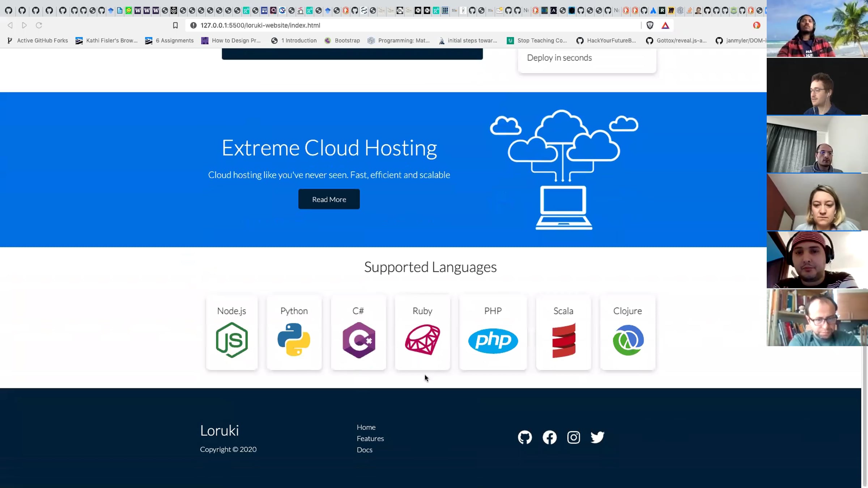
Task: Focus the address bar showing 127.0.0.1:5500
Action: point(412,25)
